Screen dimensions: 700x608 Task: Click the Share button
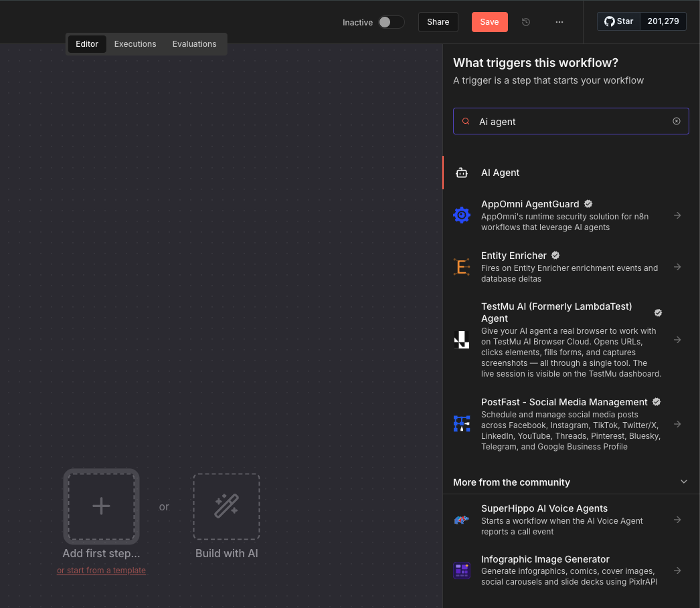pos(438,22)
